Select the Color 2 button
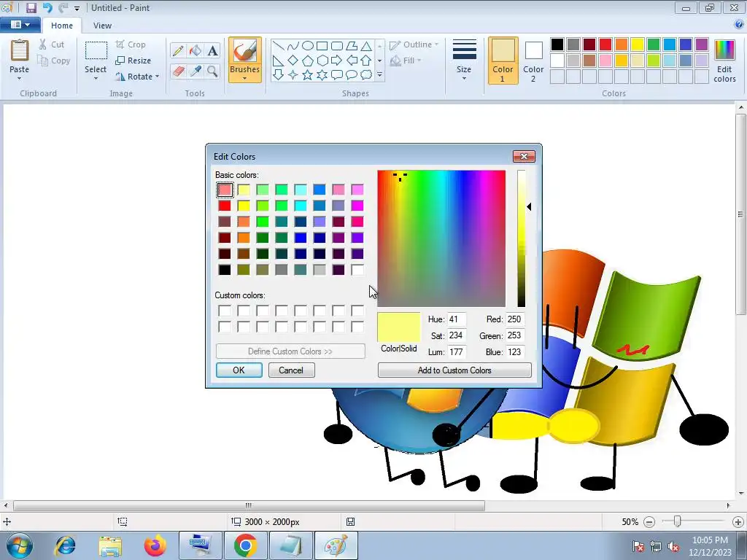Screen dimensions: 747x560 coord(533,61)
